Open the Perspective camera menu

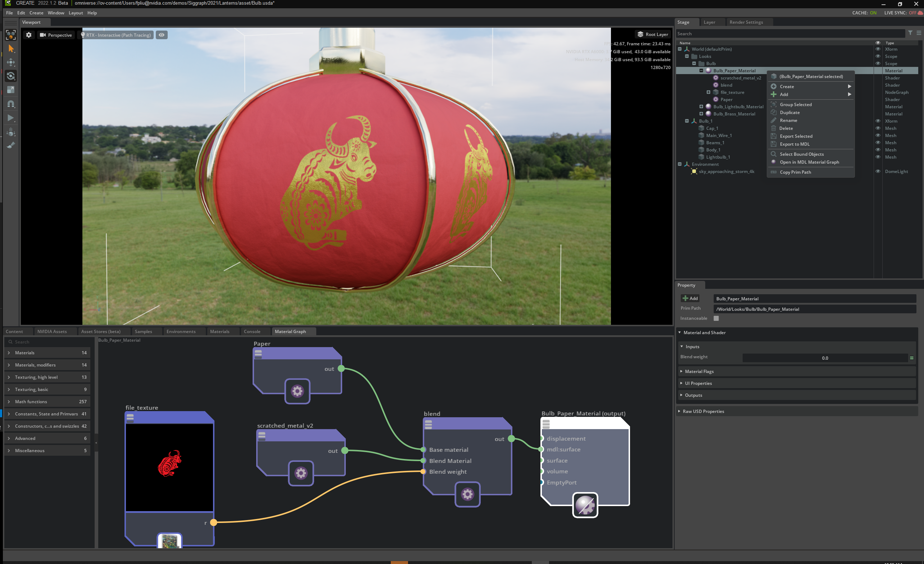pyautogui.click(x=55, y=35)
